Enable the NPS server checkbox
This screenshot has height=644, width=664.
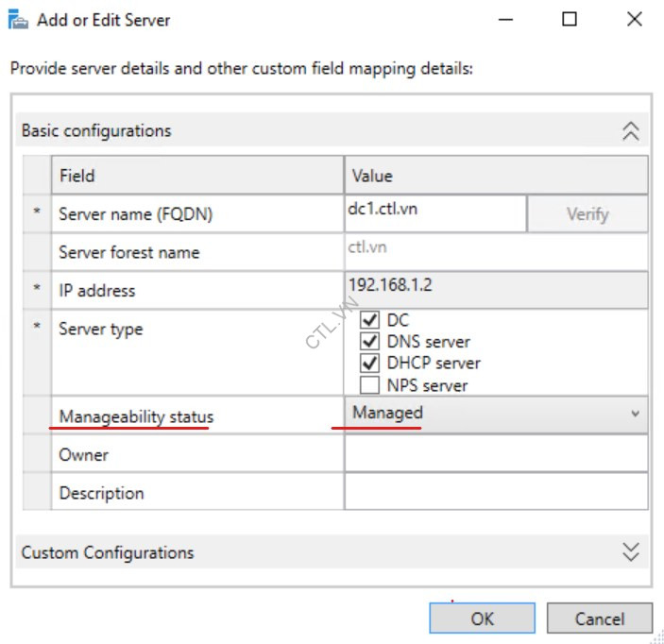click(370, 384)
